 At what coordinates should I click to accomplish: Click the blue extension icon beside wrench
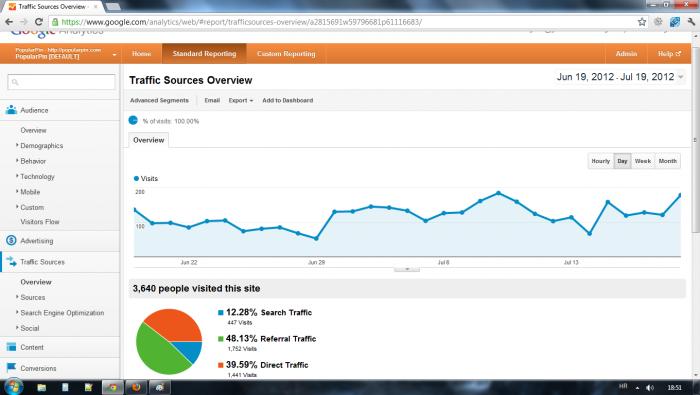[x=675, y=22]
